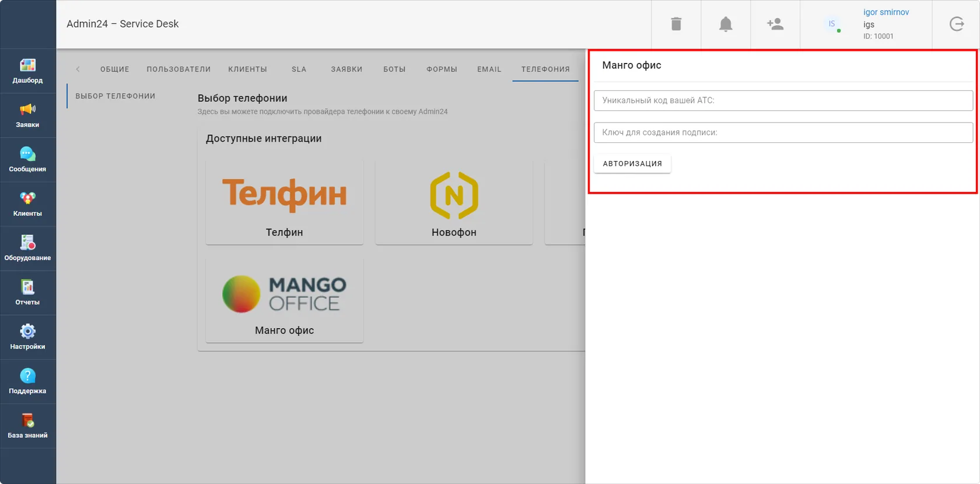Focus the Уникальный код вашей АТС field
This screenshot has width=980, height=484.
tap(783, 100)
